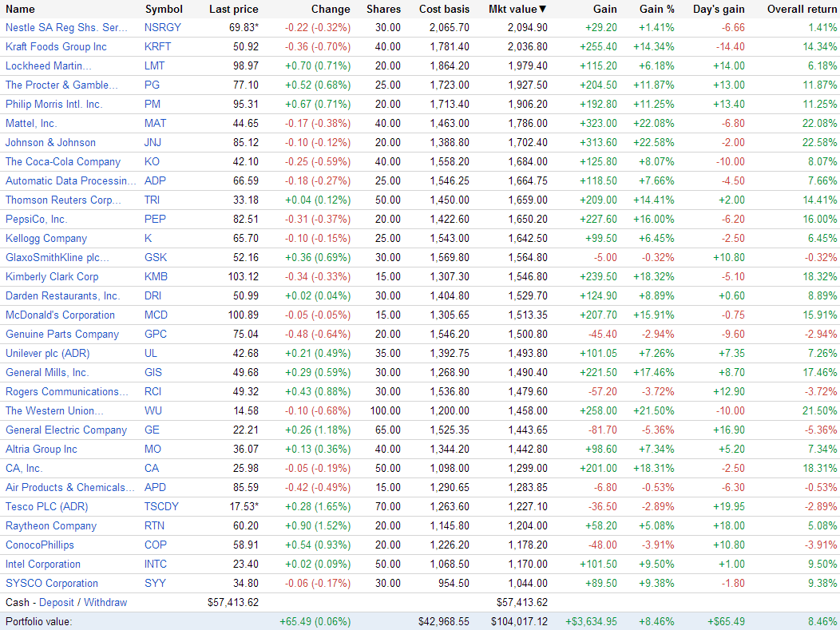The width and height of the screenshot is (840, 630).
Task: Click the Deposit cash link
Action: pyautogui.click(x=56, y=603)
